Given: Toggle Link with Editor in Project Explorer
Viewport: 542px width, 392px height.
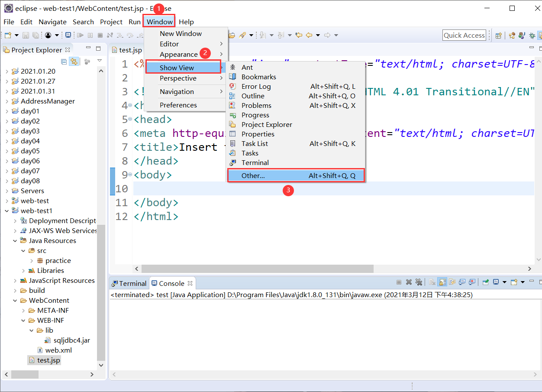Looking at the screenshot, I should 74,61.
